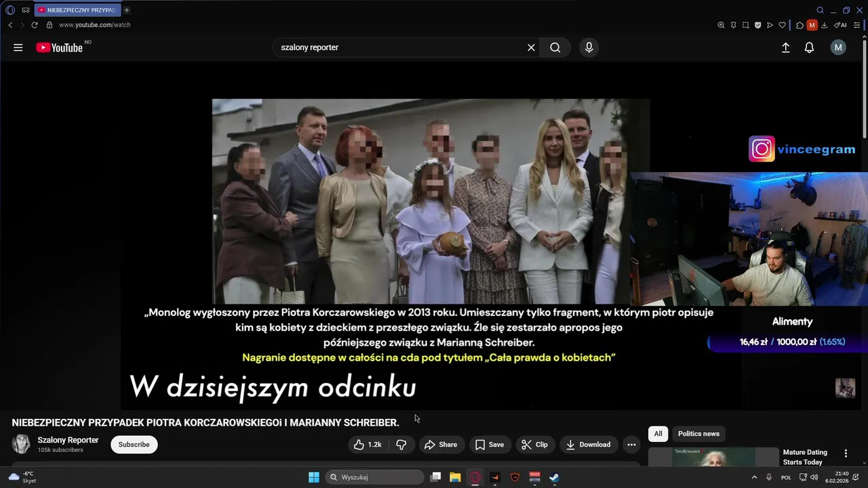This screenshot has width=868, height=488.
Task: Download the video
Action: coord(588,445)
